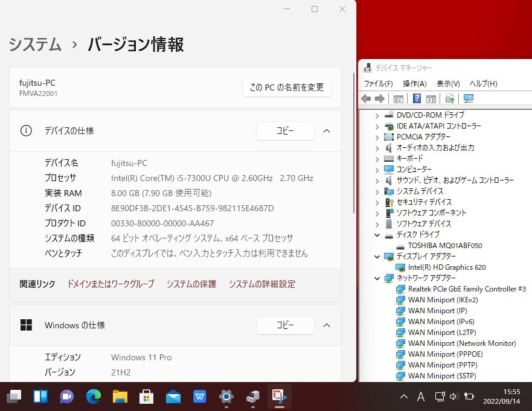The height and width of the screenshot is (411, 532).
Task: Click the info icon beside デバイスの仕様
Action: coord(26,130)
